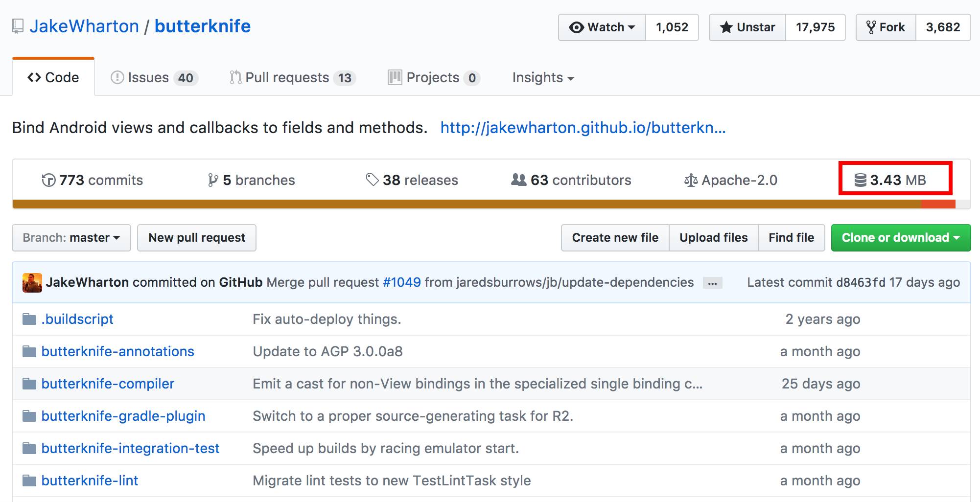Open pull request #1049 link
Viewport: 980px width, 502px height.
click(x=401, y=282)
